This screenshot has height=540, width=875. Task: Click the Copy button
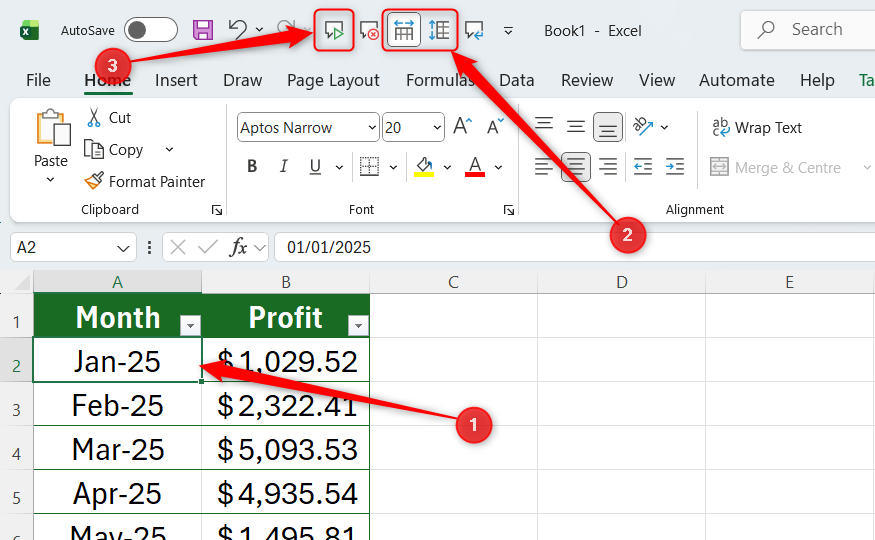pos(114,150)
